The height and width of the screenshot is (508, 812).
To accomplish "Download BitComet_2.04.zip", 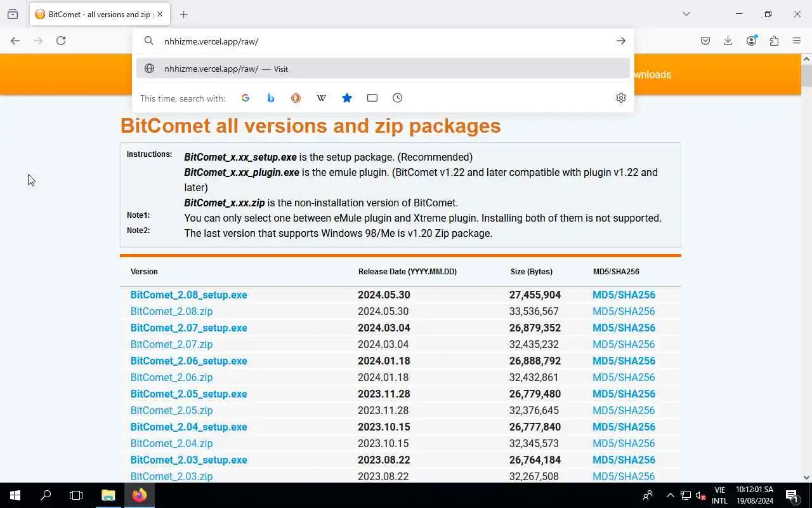I will 171,443.
